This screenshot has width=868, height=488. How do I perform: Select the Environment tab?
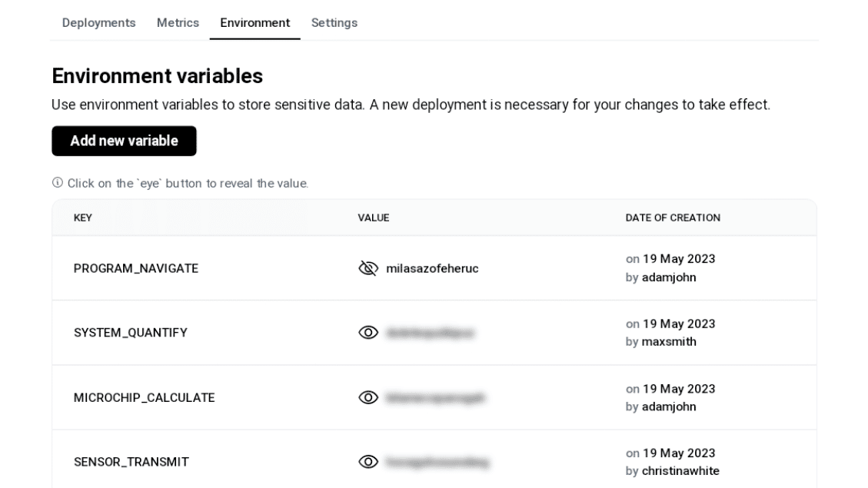tap(254, 23)
